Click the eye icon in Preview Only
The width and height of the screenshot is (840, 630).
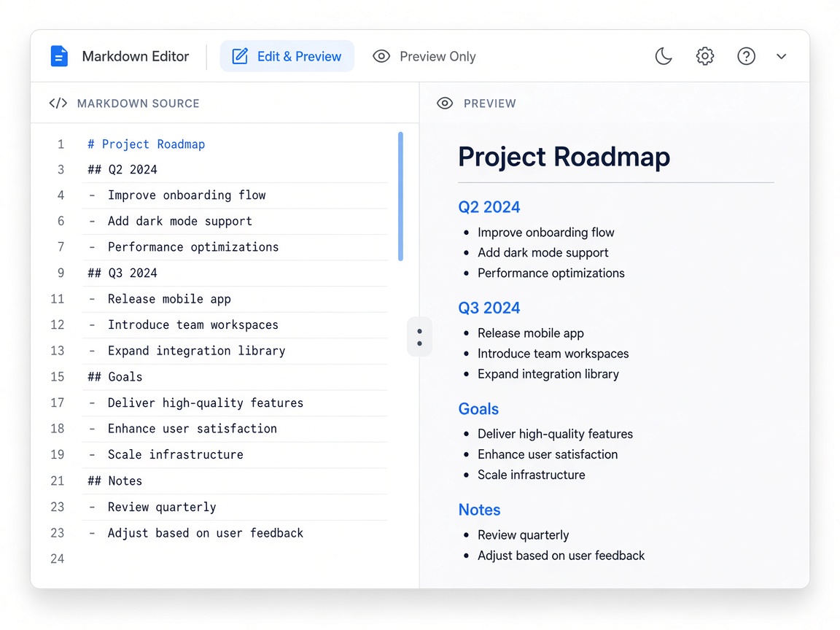tap(381, 56)
